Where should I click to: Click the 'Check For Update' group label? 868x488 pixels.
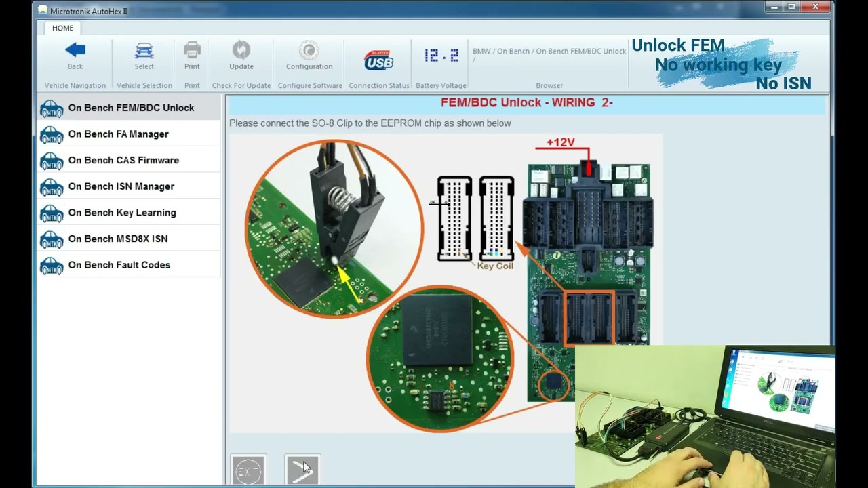pos(241,85)
